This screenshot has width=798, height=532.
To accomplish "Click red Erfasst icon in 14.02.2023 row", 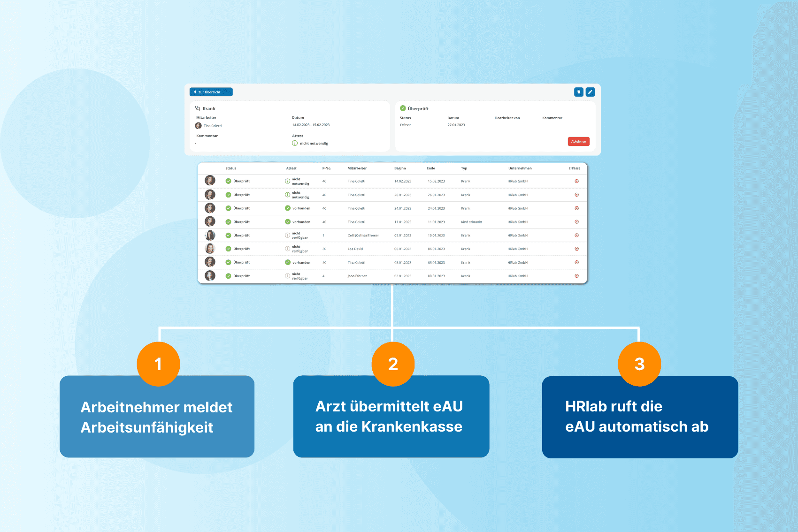I will click(x=576, y=181).
